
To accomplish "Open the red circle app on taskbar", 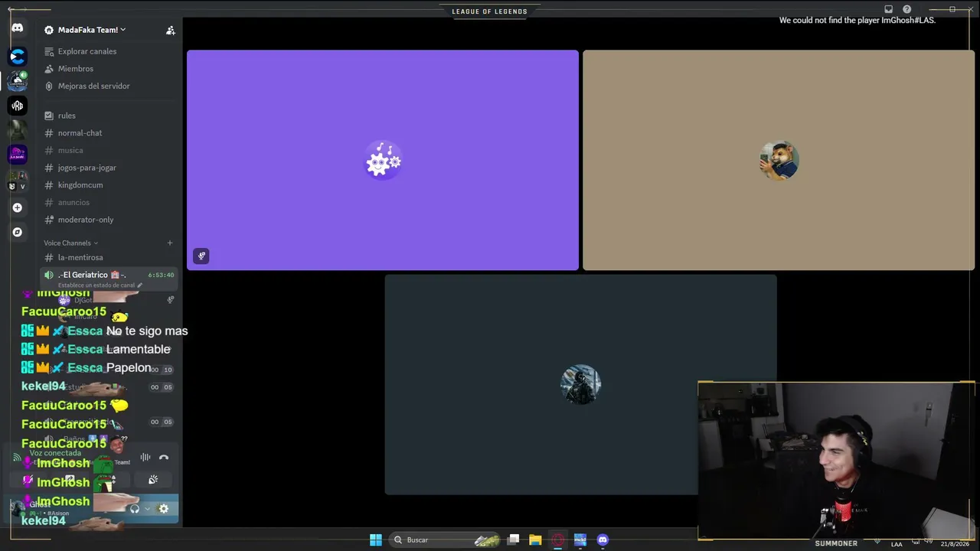I will [558, 540].
